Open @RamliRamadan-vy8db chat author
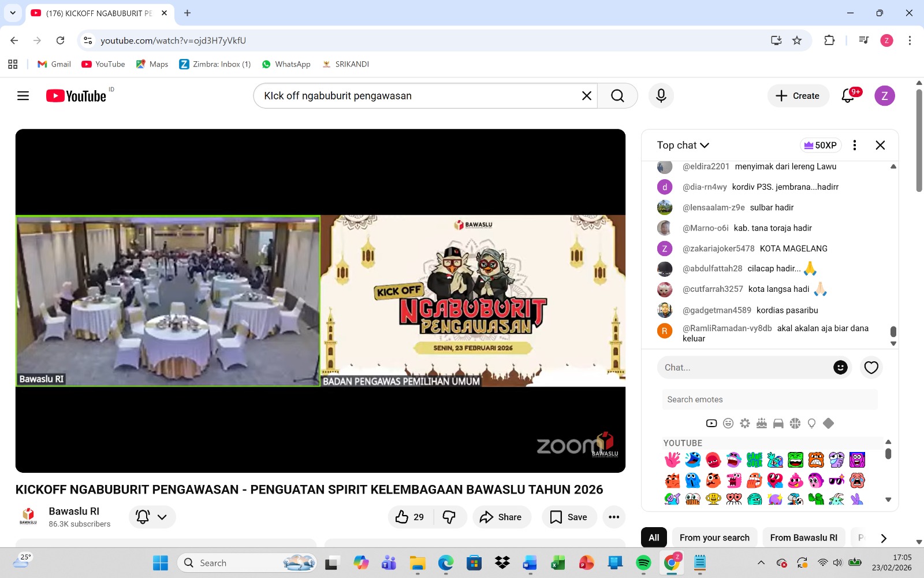 (727, 328)
